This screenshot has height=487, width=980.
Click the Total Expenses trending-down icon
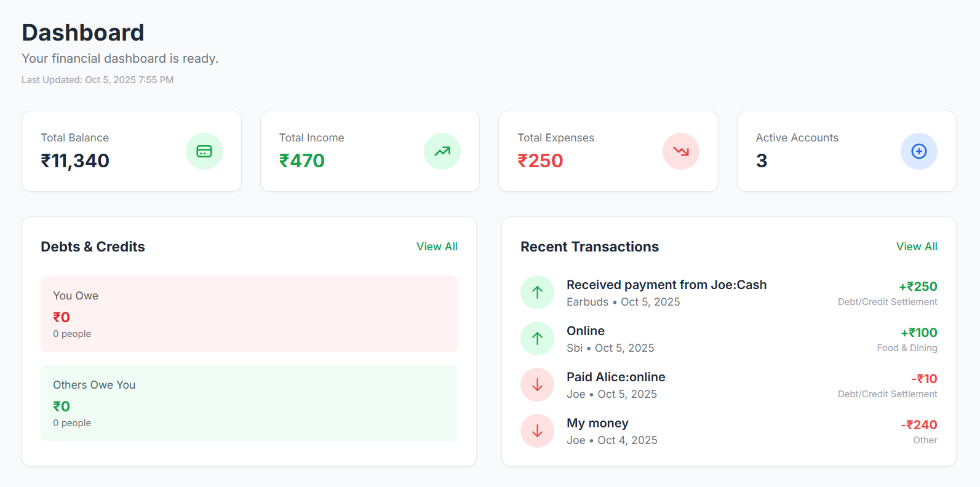[681, 151]
